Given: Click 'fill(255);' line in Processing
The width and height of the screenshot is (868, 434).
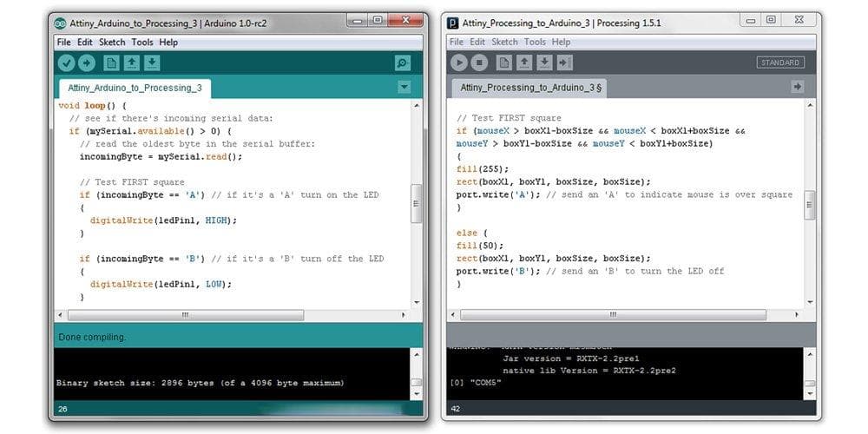Looking at the screenshot, I should pyautogui.click(x=482, y=169).
